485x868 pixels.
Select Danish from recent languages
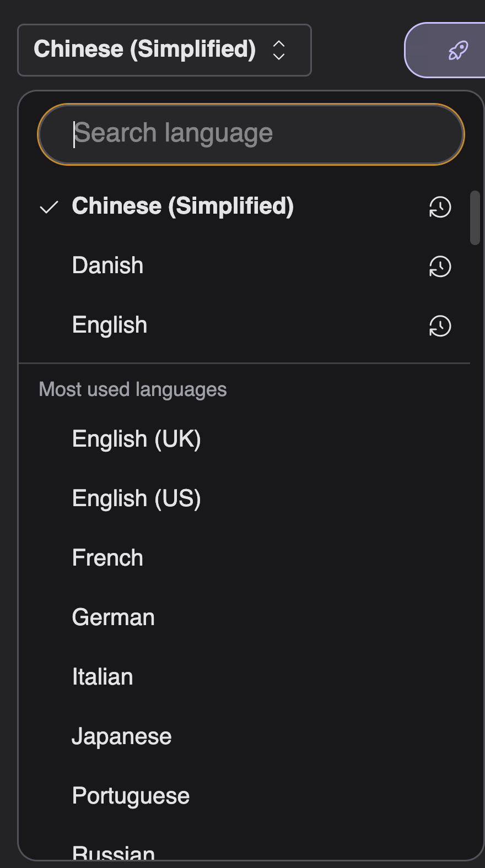point(108,265)
